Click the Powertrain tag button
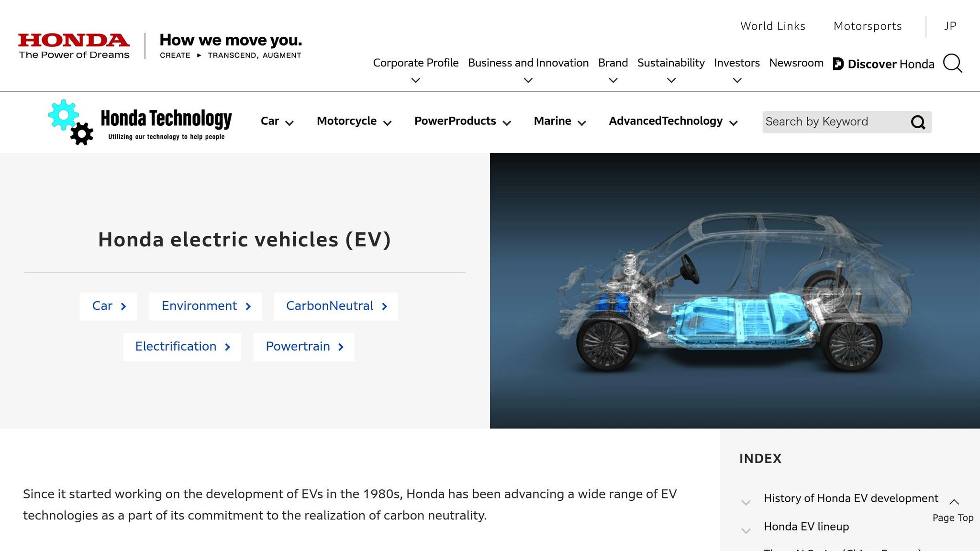 304,347
